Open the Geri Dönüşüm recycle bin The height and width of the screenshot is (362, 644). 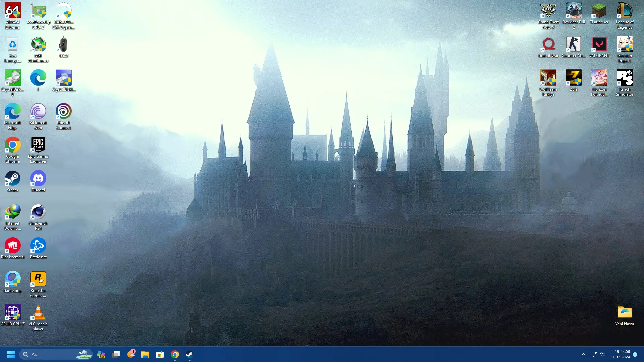(13, 50)
